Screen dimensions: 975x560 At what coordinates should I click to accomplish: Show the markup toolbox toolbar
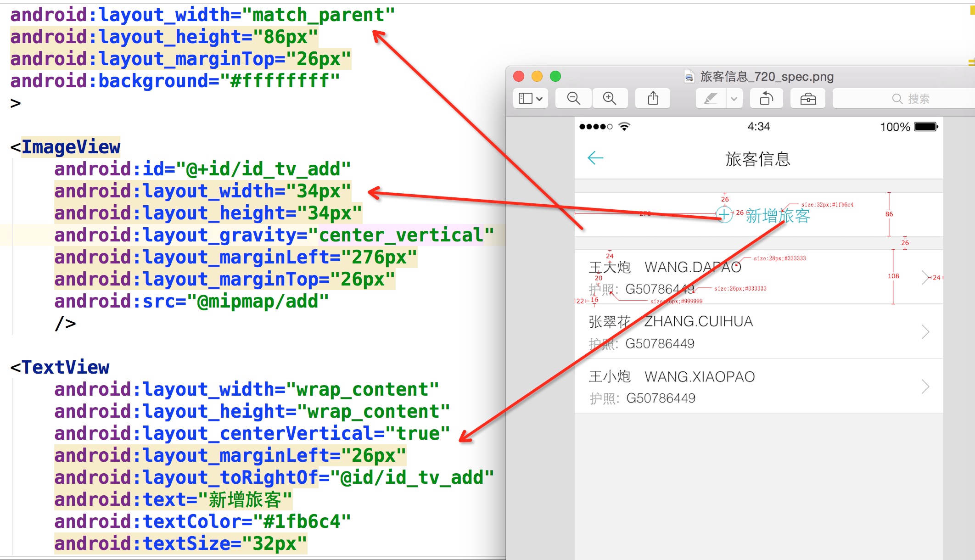coord(808,99)
